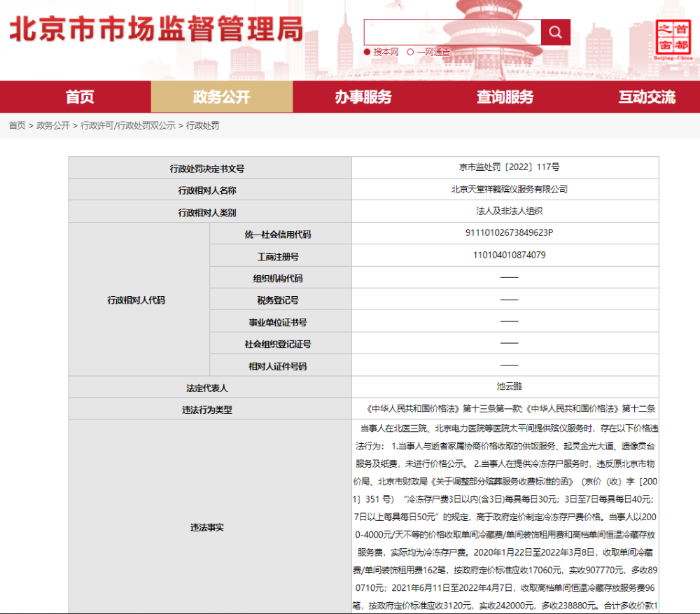This screenshot has height=614, width=700.
Task: Open the 首页 navigation tab
Action: point(80,97)
